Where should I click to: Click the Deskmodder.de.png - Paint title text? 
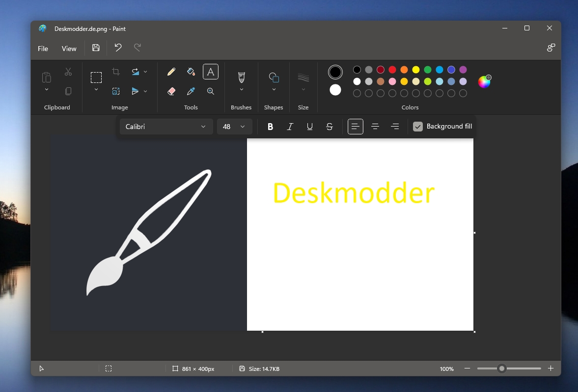tap(90, 29)
